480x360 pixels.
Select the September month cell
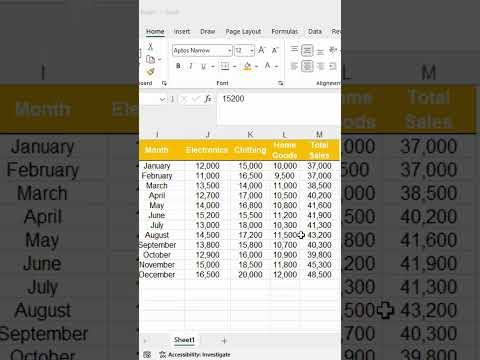click(x=162, y=245)
